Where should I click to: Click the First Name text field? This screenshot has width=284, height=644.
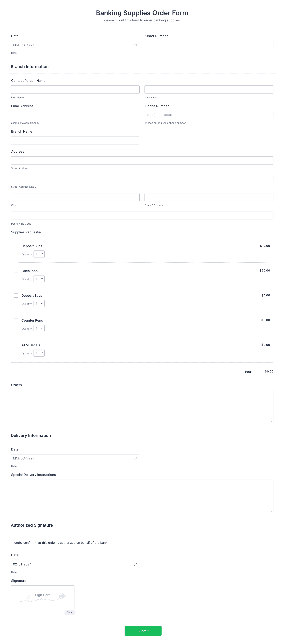click(75, 90)
